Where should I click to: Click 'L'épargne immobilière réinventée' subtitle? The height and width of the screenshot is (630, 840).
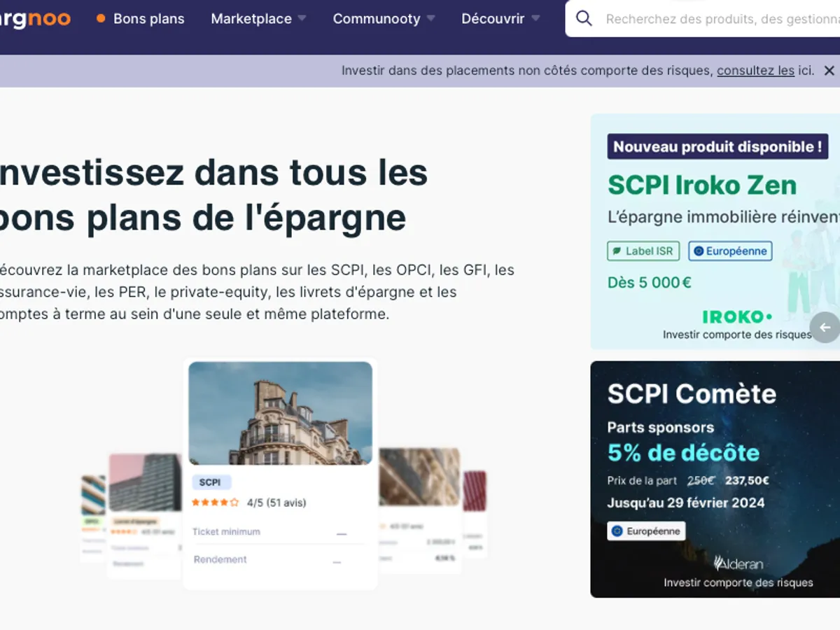coord(724,218)
